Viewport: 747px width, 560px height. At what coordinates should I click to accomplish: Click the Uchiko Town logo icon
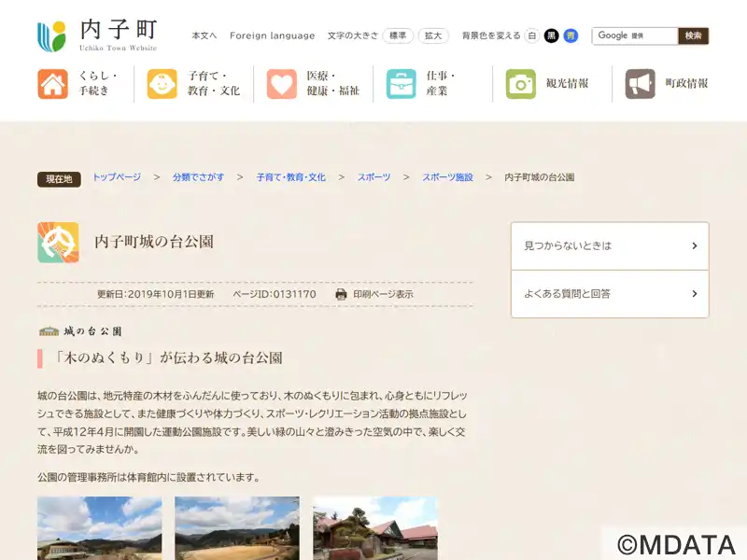coord(52,36)
